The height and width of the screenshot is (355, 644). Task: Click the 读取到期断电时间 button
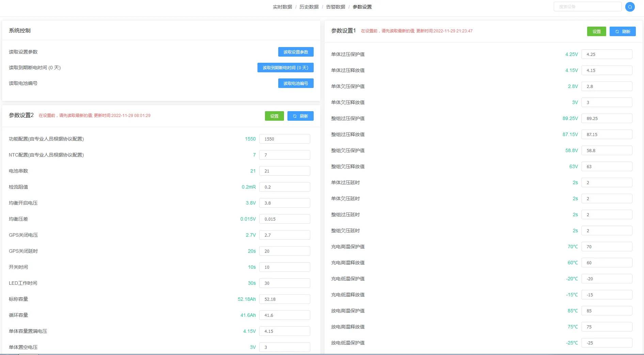pyautogui.click(x=285, y=68)
